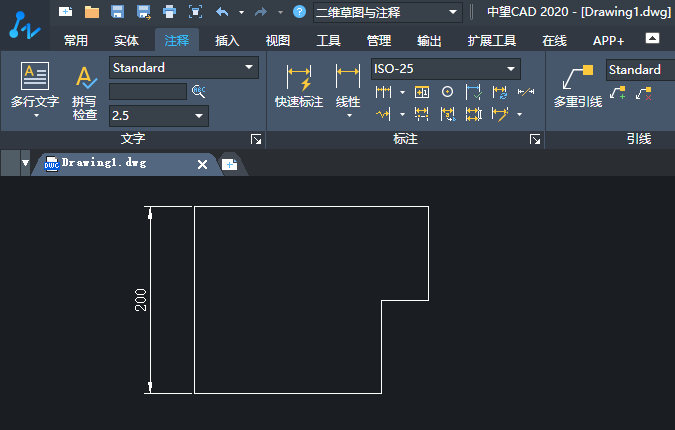Open a file with the folder icon
Screen dimensions: 675x430
pyautogui.click(x=92, y=12)
